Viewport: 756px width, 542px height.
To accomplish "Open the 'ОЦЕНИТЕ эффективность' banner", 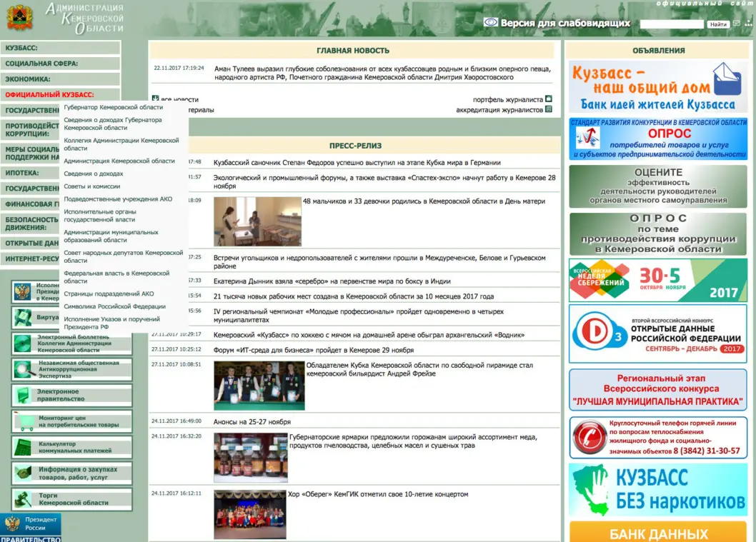I will (658, 186).
